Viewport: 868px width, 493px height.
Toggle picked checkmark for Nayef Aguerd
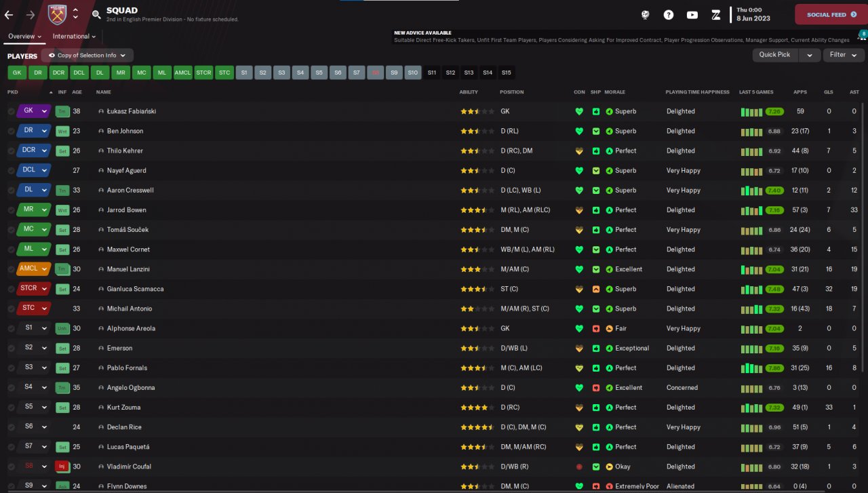pyautogui.click(x=12, y=171)
